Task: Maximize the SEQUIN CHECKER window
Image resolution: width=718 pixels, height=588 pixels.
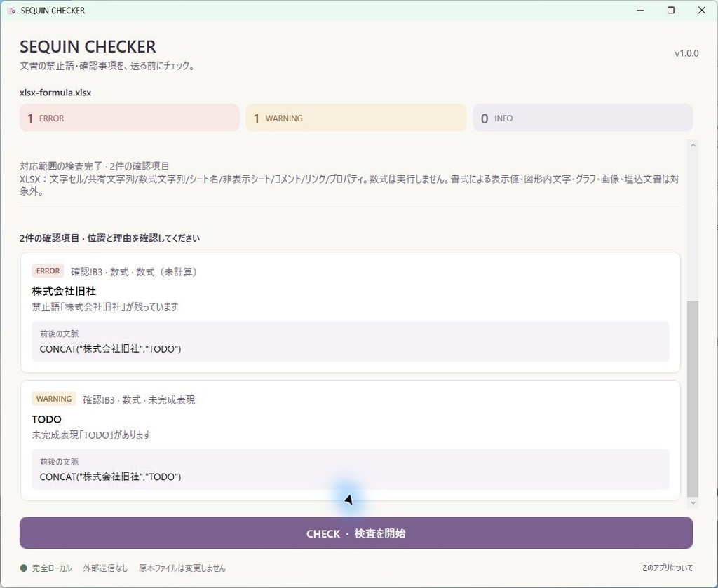Action: click(671, 10)
